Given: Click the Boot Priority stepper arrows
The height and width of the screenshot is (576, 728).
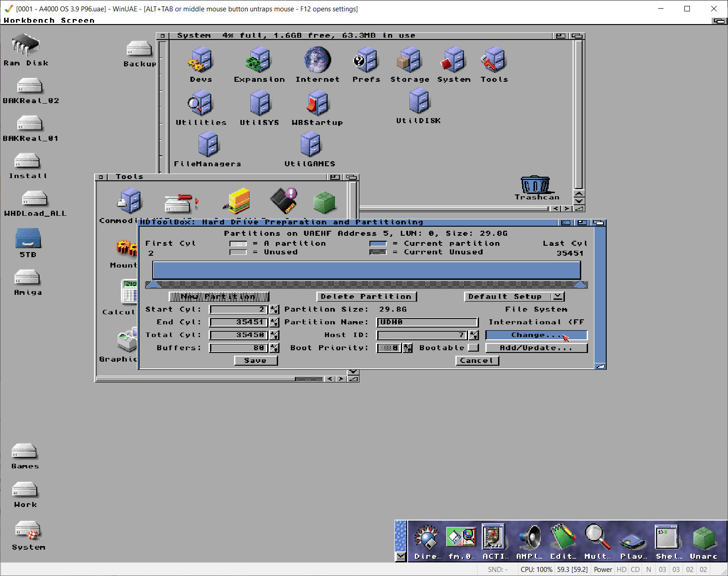Looking at the screenshot, I should tap(408, 348).
